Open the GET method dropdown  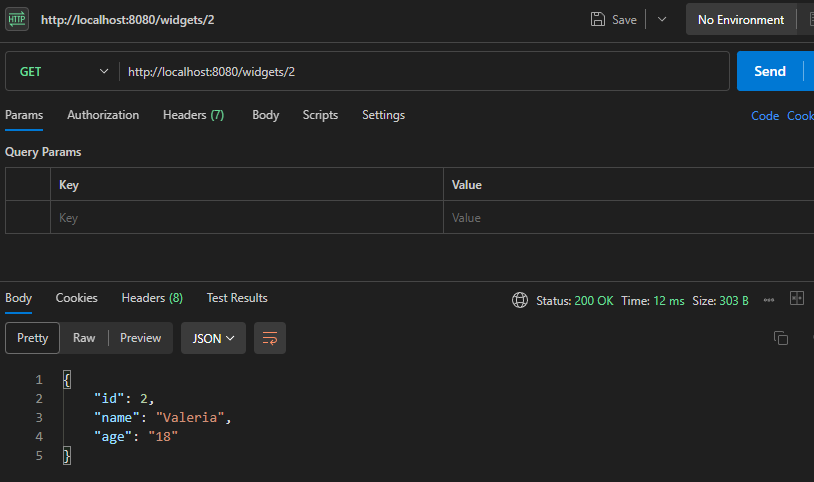[63, 72]
